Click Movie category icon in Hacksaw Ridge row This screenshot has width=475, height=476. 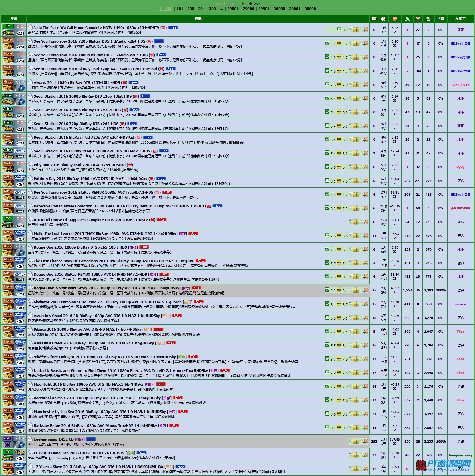[8, 428]
